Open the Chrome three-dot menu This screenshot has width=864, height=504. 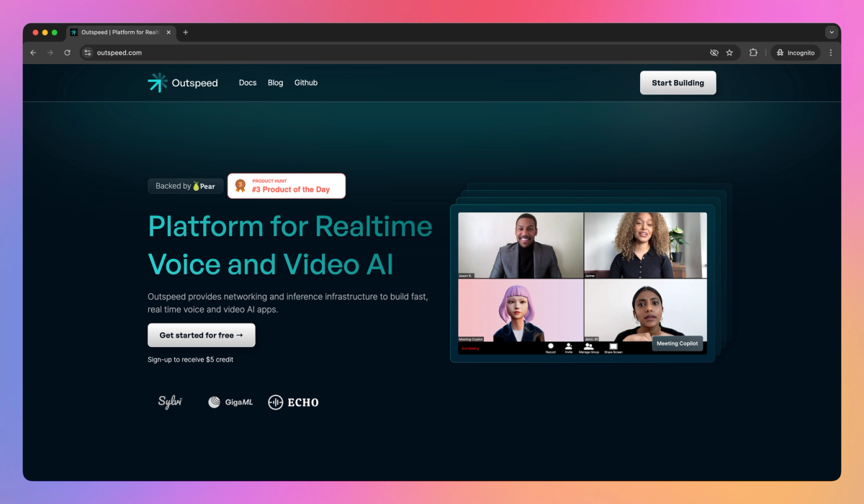[831, 53]
